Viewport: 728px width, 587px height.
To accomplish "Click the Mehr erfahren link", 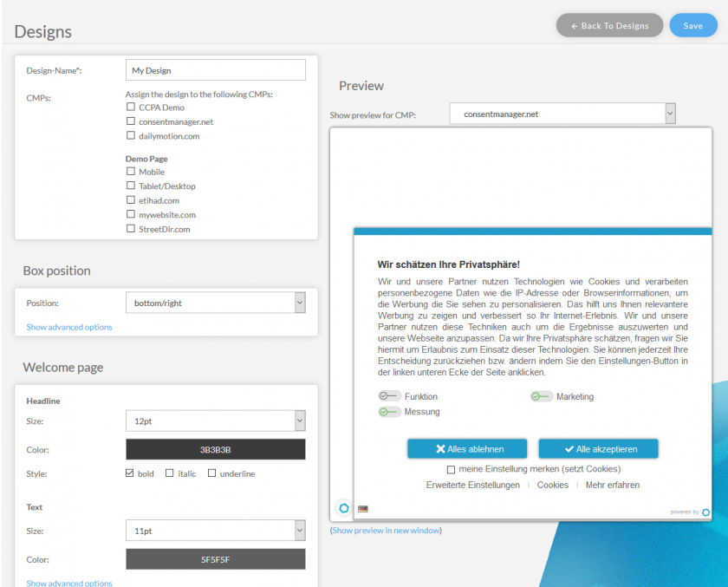I will tap(613, 485).
